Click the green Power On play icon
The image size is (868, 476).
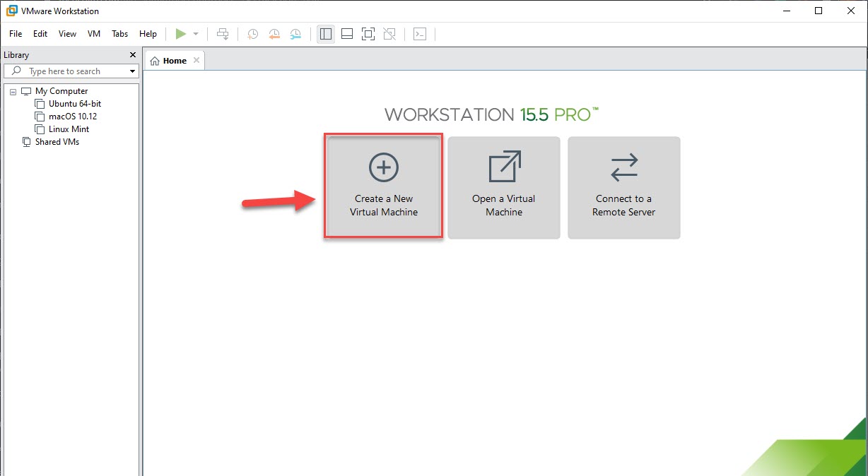[181, 34]
